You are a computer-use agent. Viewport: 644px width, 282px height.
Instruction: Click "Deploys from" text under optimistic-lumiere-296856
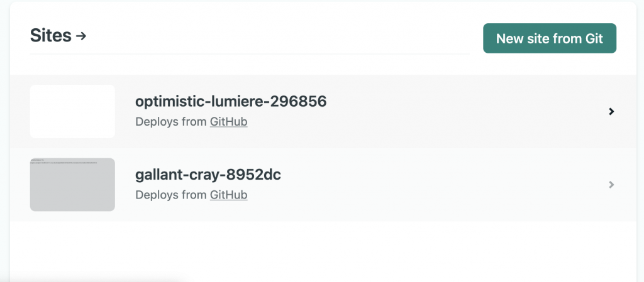170,122
